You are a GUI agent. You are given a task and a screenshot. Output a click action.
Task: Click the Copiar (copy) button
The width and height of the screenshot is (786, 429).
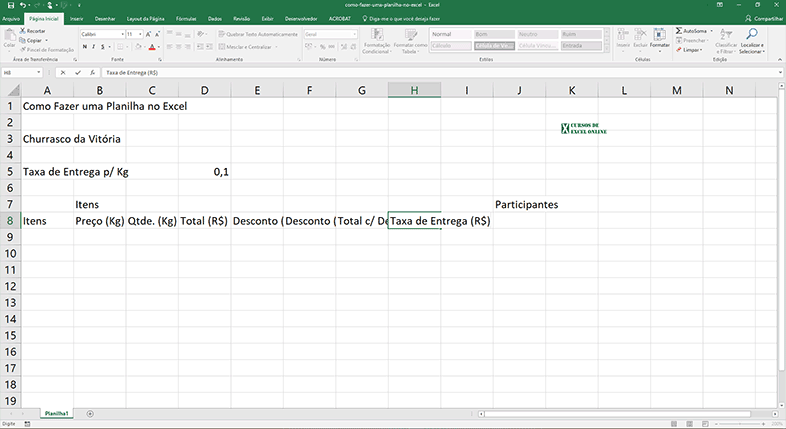pos(31,40)
